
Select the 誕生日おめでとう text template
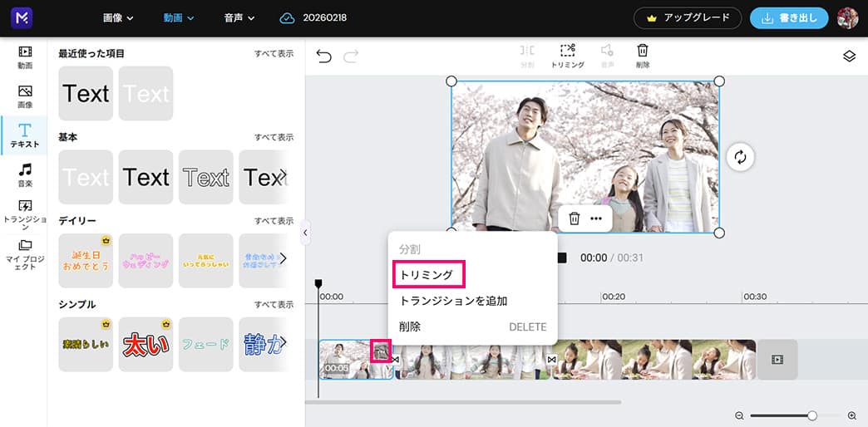86,261
